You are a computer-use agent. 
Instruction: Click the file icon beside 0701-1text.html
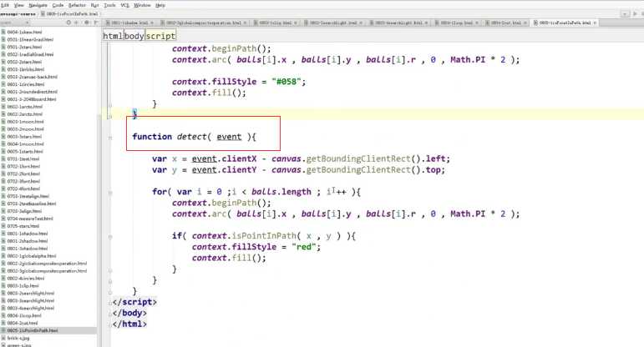(3, 158)
